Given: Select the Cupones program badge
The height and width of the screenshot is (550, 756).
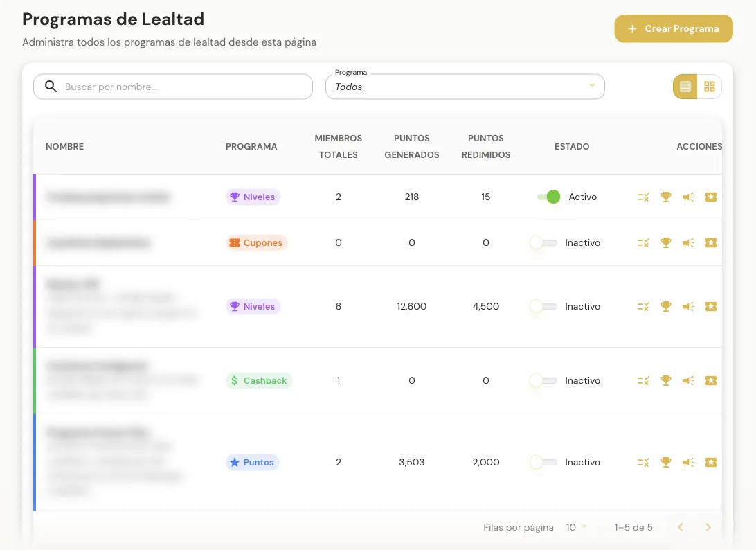Looking at the screenshot, I should click(256, 242).
